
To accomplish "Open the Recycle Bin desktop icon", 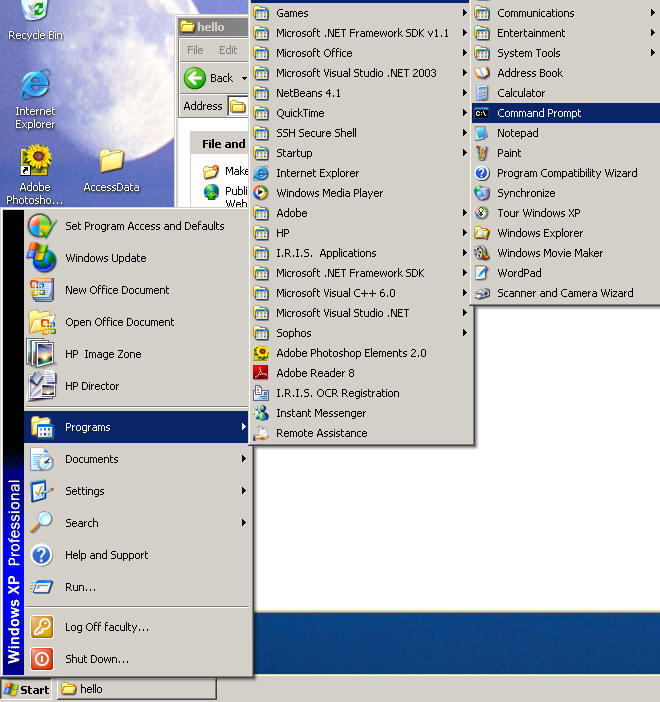I will 35,20.
